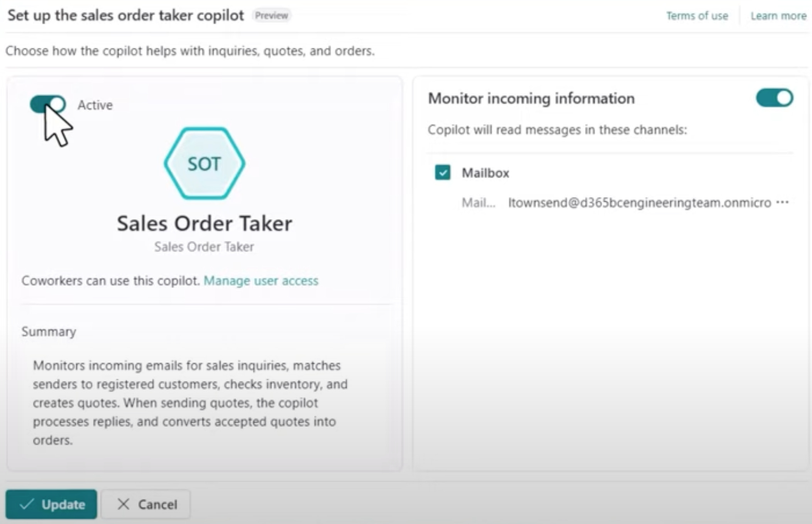Toggle the Active switch off

pos(48,104)
